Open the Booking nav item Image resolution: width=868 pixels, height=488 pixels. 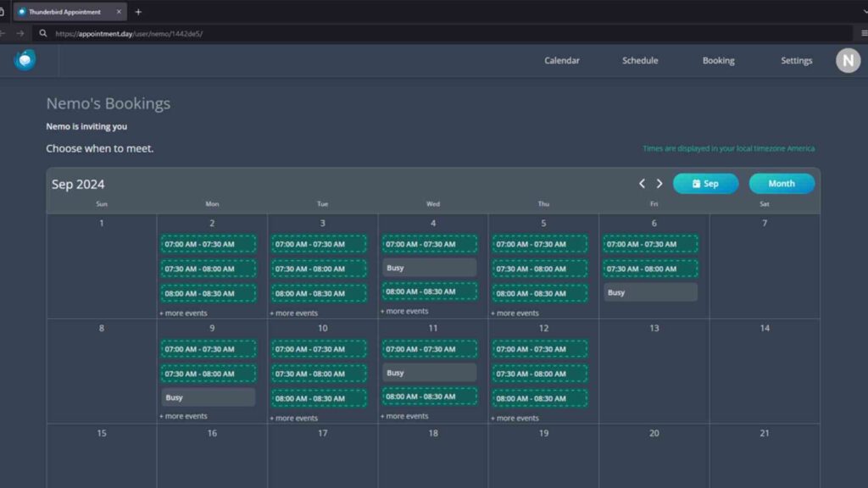(x=719, y=60)
